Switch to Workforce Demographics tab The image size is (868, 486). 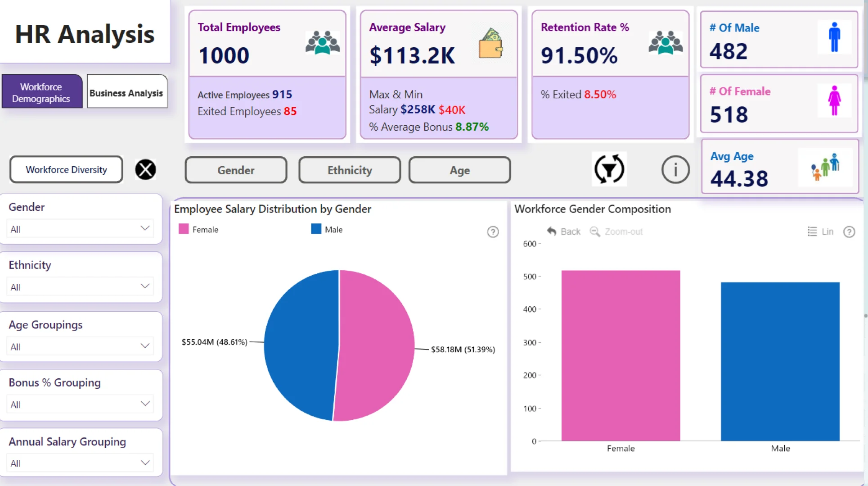[42, 91]
